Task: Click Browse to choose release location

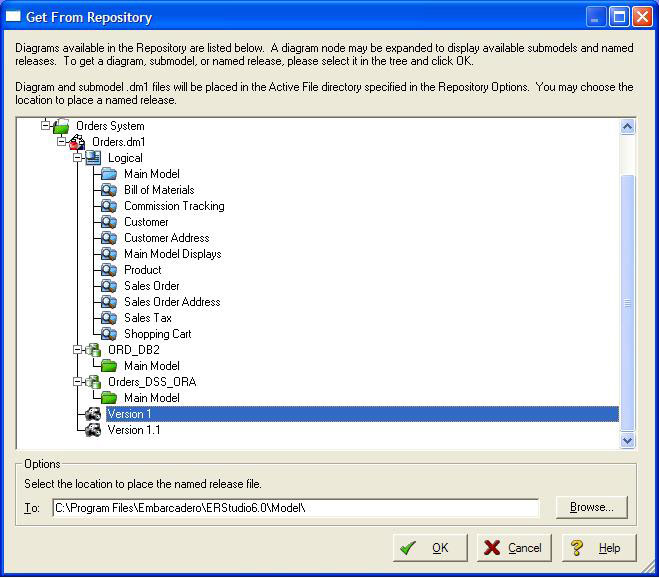Action: (x=592, y=507)
